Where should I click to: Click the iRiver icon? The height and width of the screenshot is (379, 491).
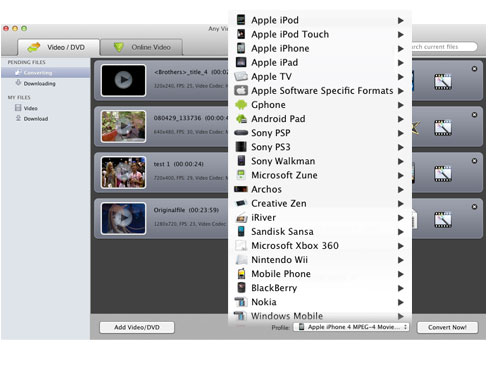tap(241, 218)
